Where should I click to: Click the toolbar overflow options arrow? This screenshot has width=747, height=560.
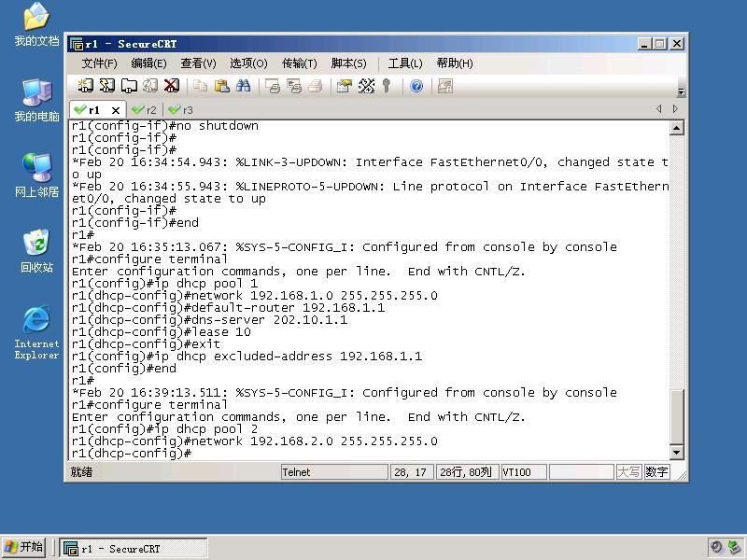coord(682,91)
